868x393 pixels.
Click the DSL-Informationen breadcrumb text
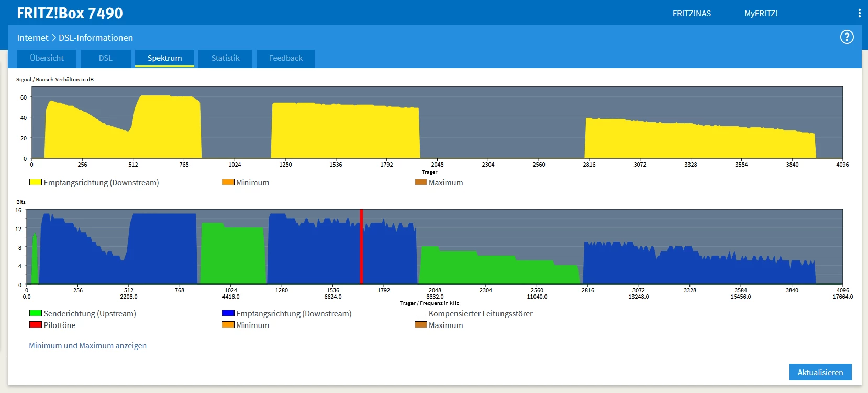[x=96, y=38]
